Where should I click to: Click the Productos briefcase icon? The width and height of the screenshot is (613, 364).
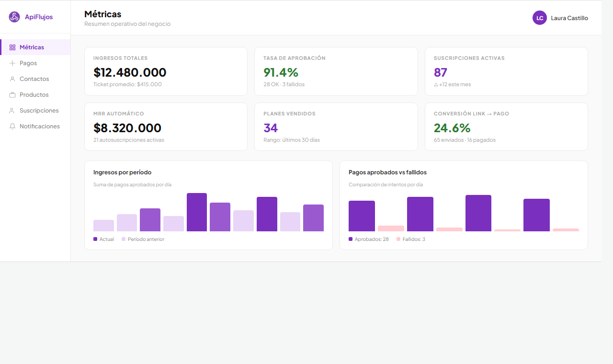pyautogui.click(x=12, y=95)
